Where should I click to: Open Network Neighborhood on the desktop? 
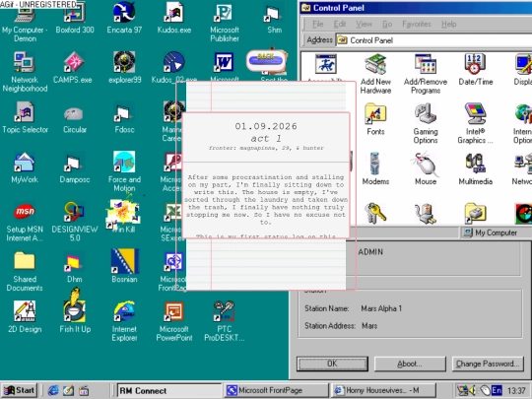pos(25,71)
